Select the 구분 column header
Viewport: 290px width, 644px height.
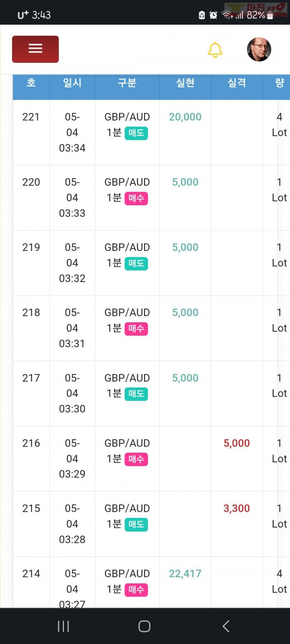coord(127,83)
